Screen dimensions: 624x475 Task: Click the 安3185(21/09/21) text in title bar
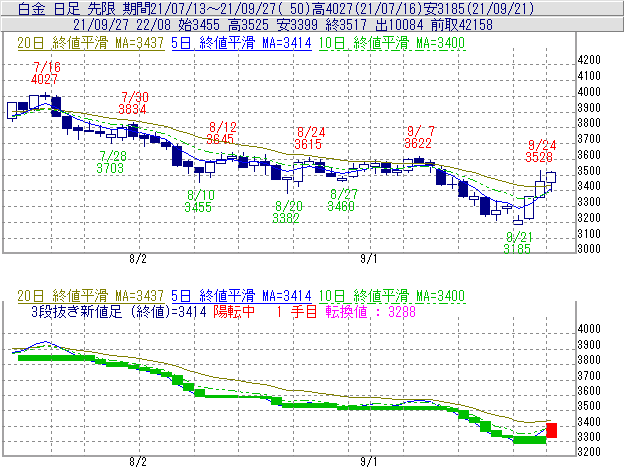tap(478, 8)
